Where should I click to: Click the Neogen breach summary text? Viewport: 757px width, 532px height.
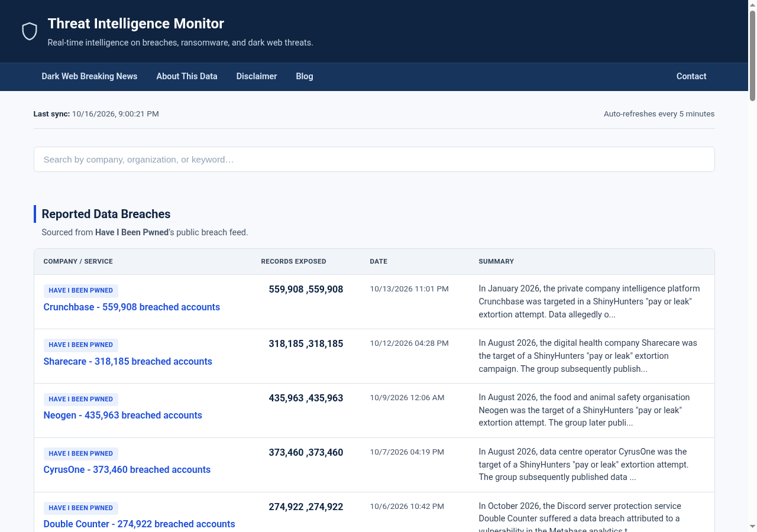[584, 410]
